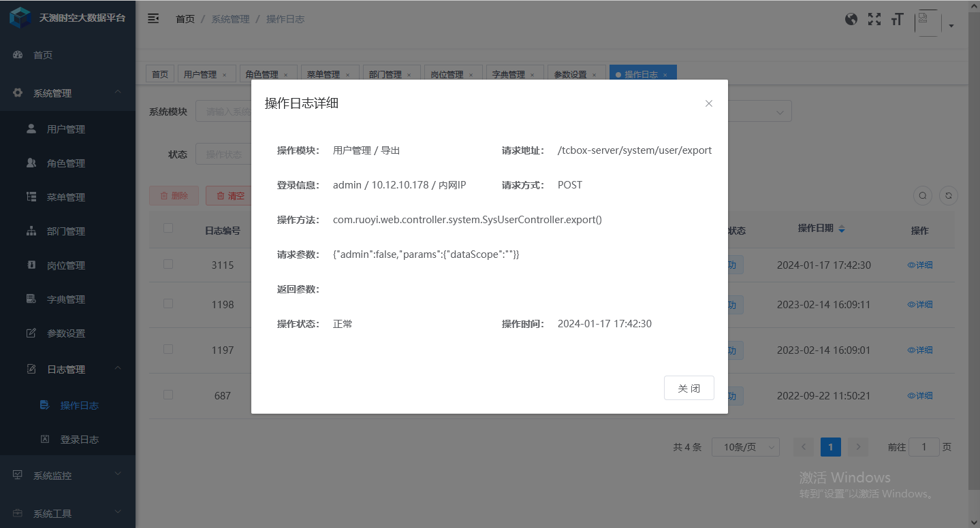980x528 pixels.
Task: Click the 删除 delete button with trash icon
Action: [x=174, y=195]
